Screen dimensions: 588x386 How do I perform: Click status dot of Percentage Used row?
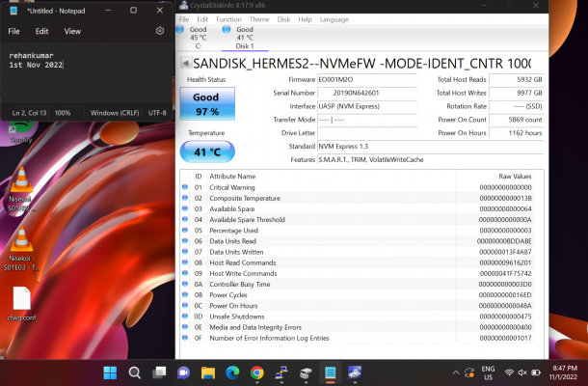point(185,231)
